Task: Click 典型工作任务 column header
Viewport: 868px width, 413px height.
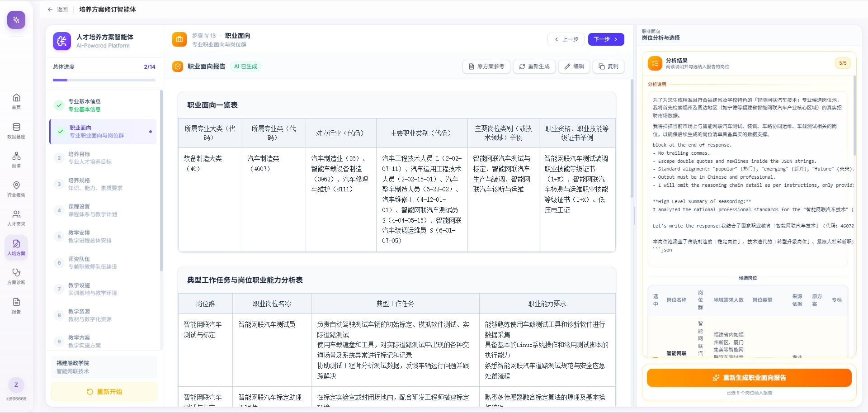Action: pos(395,304)
